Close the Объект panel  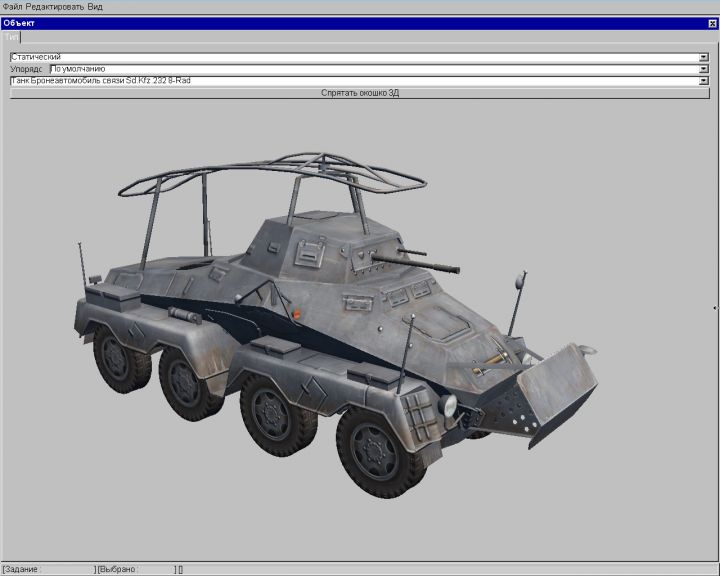[x=711, y=22]
